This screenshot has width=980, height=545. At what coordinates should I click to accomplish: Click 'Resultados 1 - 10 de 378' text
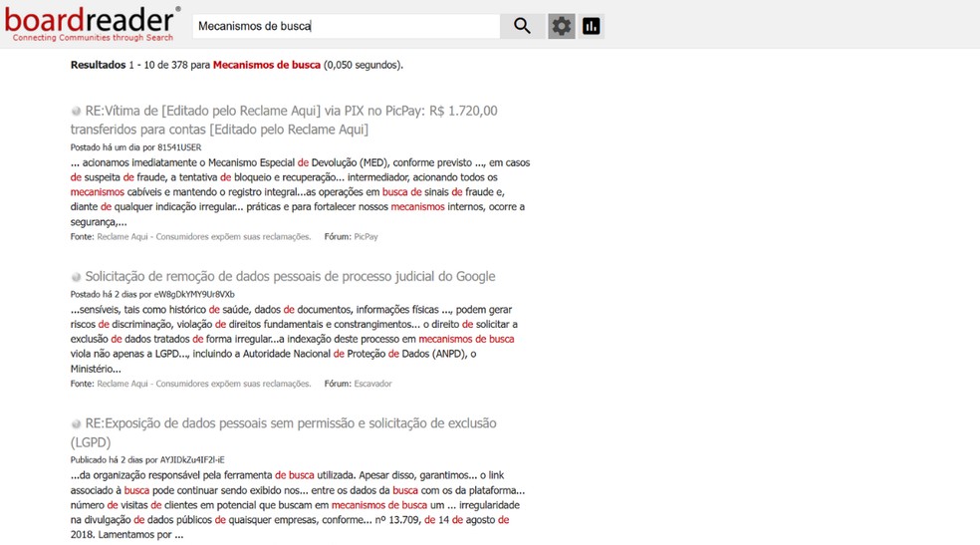pyautogui.click(x=128, y=65)
